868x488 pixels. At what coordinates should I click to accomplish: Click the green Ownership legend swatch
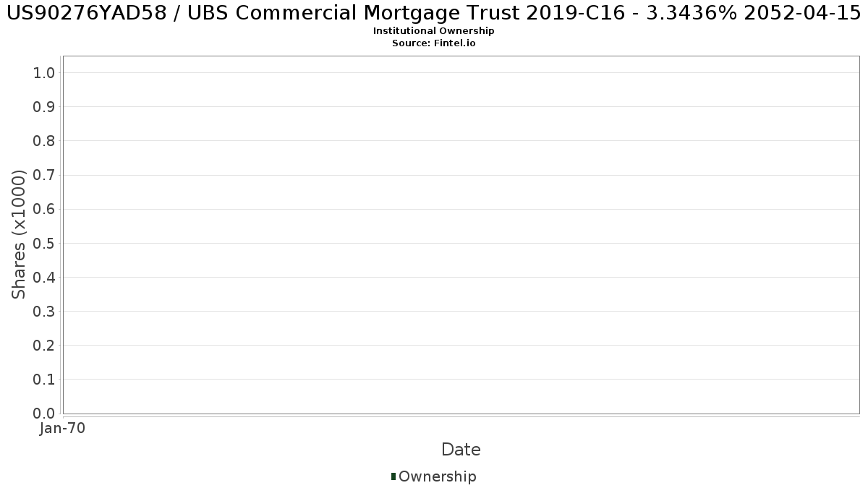click(x=393, y=476)
